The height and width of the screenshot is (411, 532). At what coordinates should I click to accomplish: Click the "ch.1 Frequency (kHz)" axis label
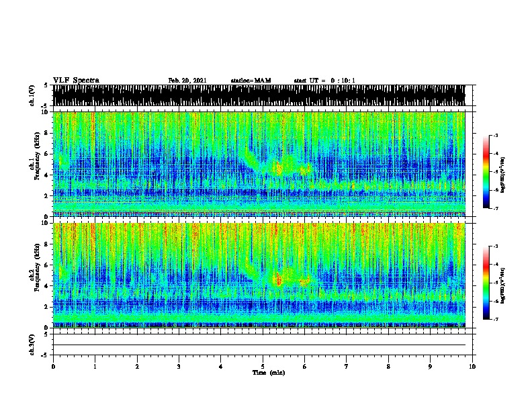[35, 156]
